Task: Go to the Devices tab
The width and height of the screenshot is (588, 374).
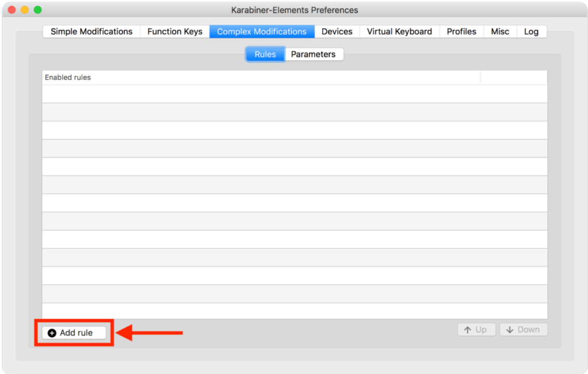Action: (337, 32)
